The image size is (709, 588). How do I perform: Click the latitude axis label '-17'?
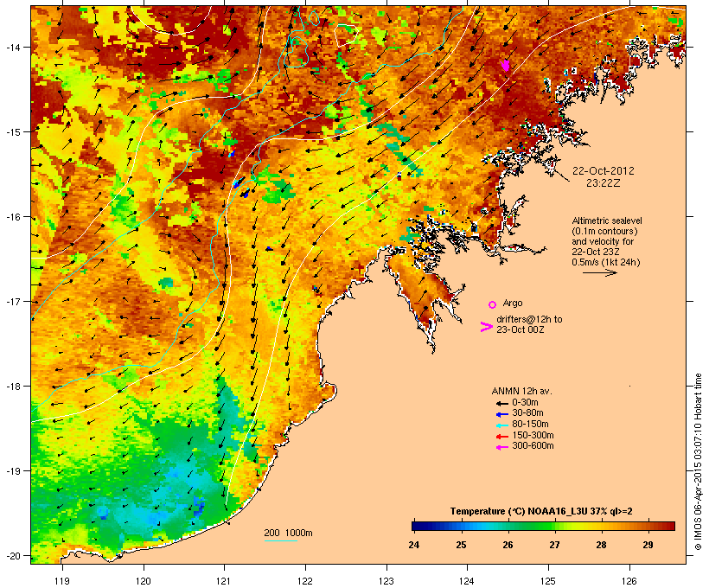[x=12, y=301]
